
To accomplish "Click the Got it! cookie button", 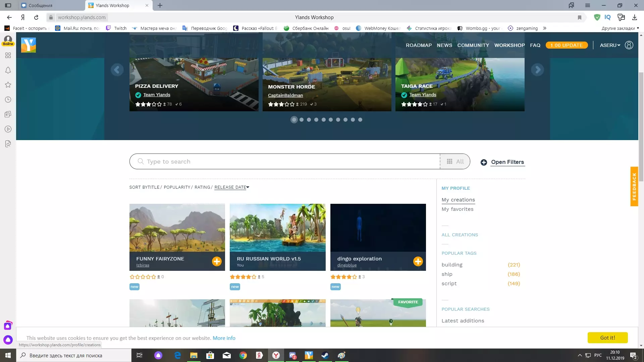I will click(x=607, y=338).
